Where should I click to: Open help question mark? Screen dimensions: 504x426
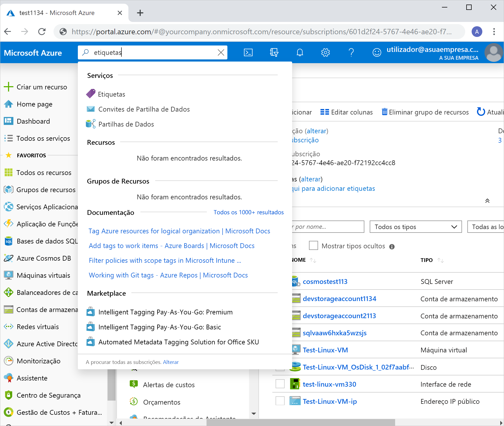click(x=351, y=52)
